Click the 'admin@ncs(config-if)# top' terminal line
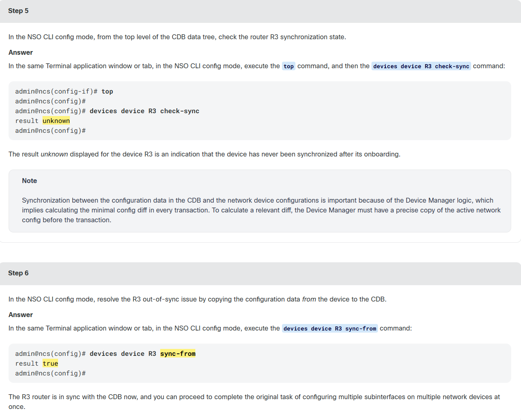Viewport: 521px width, 420px height. (x=64, y=92)
